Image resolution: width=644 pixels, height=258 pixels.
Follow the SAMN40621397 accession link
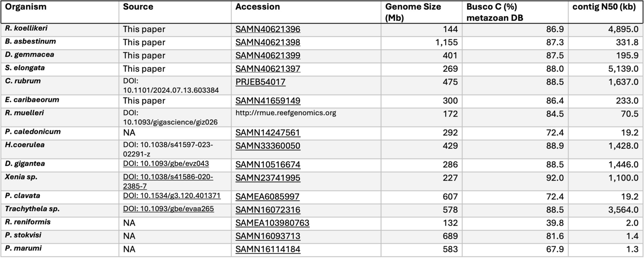point(268,69)
